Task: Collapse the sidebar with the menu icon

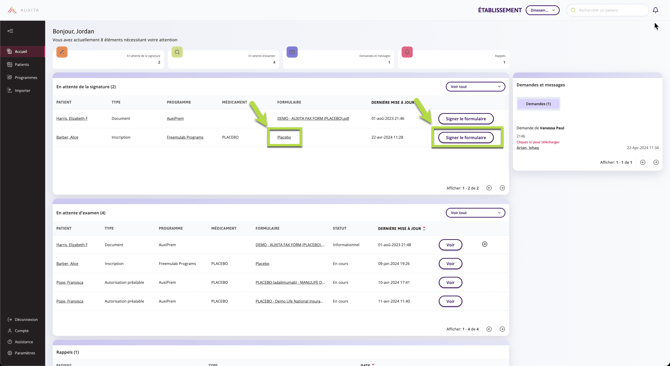Action: [10, 31]
